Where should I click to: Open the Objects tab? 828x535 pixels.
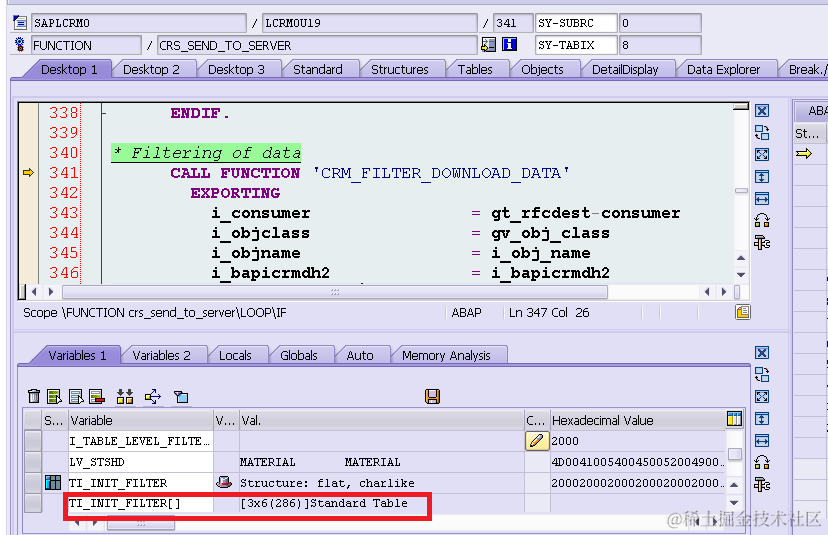pyautogui.click(x=542, y=70)
